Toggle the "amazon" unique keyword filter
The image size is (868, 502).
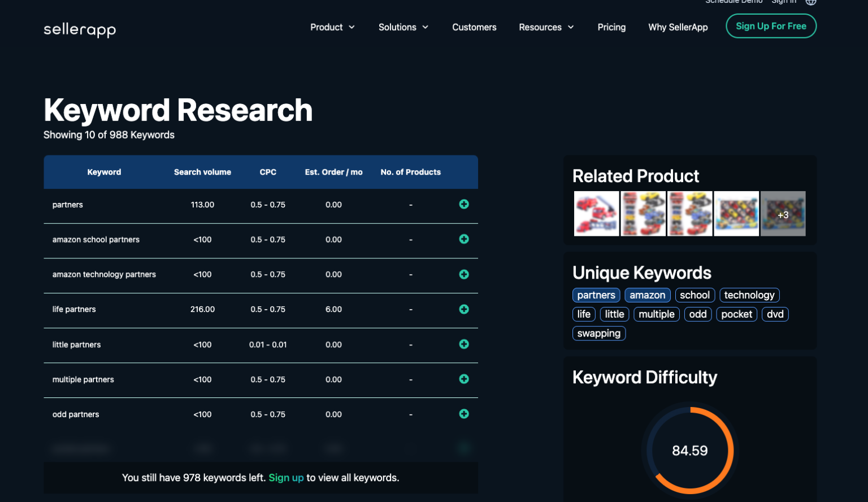647,295
